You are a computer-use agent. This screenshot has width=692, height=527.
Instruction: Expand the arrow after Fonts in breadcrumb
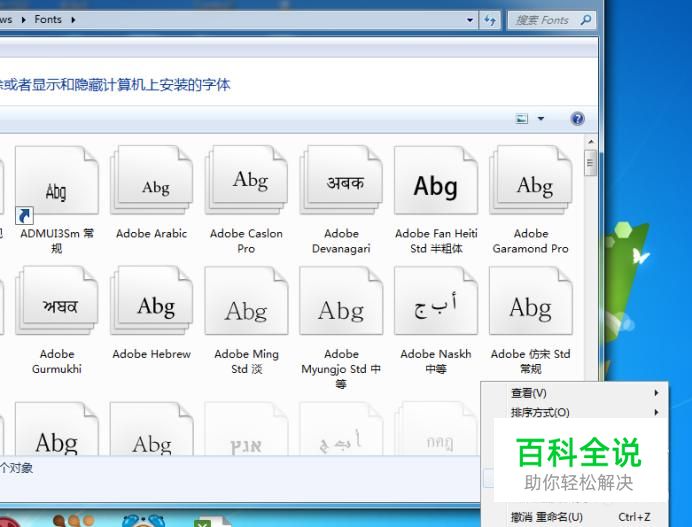pos(73,20)
